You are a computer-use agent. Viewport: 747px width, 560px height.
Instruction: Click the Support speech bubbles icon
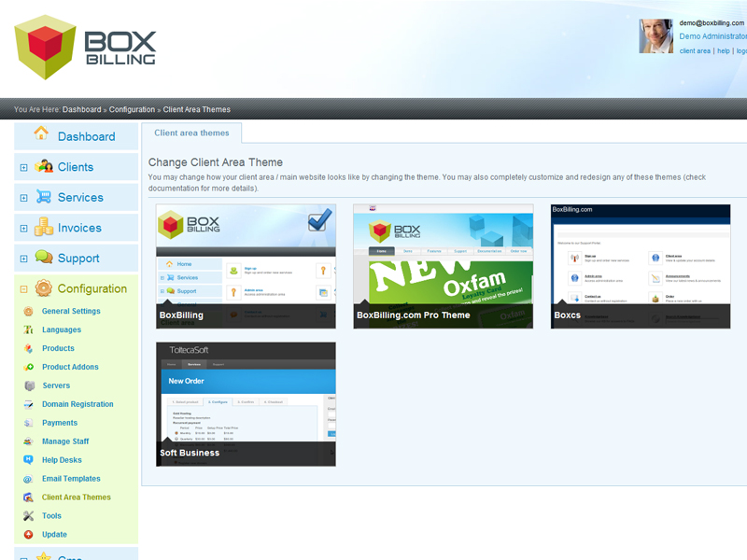(44, 257)
